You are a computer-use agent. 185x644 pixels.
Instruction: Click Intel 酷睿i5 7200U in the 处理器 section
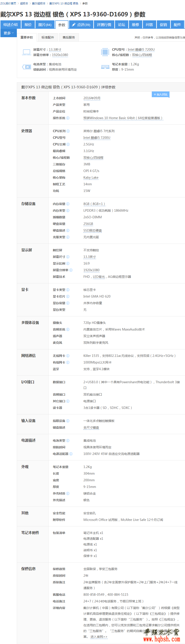97,138
